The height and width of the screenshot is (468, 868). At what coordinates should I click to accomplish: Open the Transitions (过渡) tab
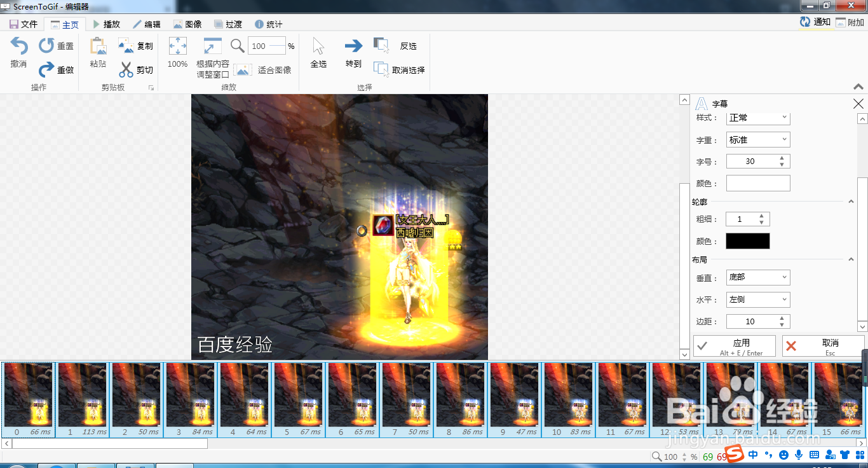pyautogui.click(x=228, y=24)
